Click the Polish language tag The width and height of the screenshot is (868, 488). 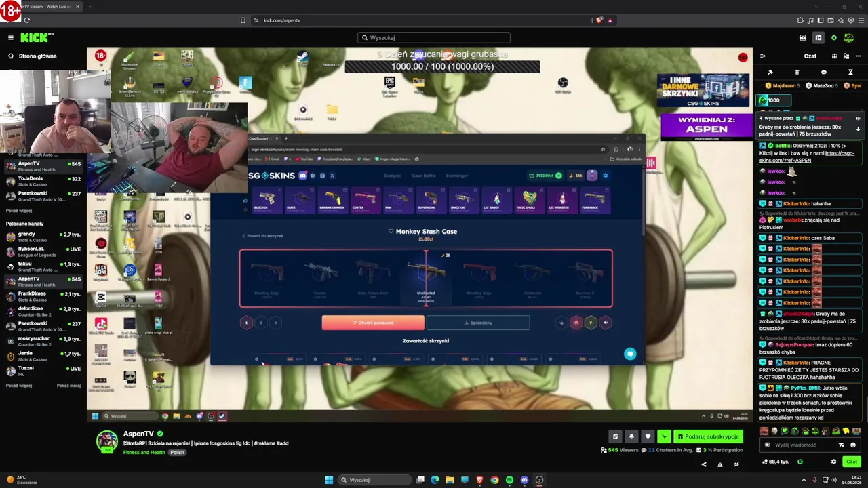tap(177, 452)
